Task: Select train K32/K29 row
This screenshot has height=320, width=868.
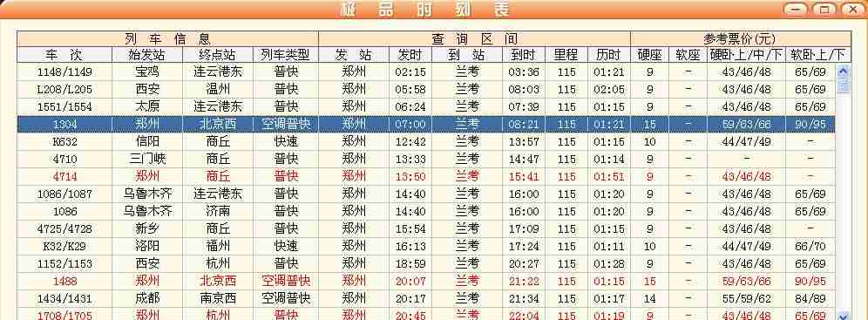Action: click(x=426, y=247)
